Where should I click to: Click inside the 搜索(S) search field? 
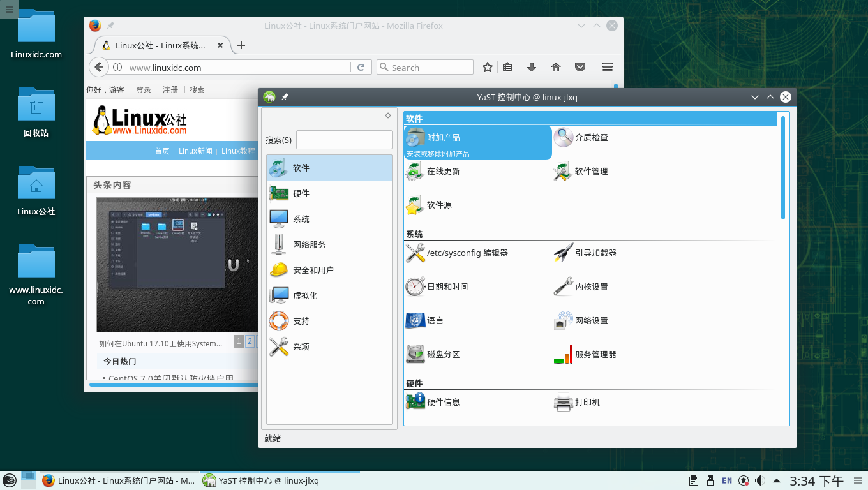344,139
